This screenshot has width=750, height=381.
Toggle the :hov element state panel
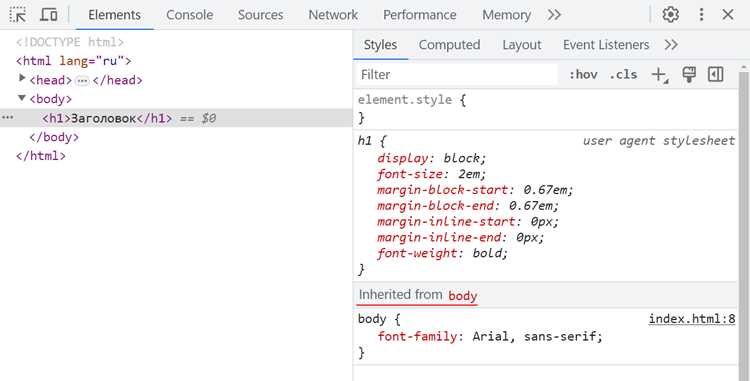583,75
